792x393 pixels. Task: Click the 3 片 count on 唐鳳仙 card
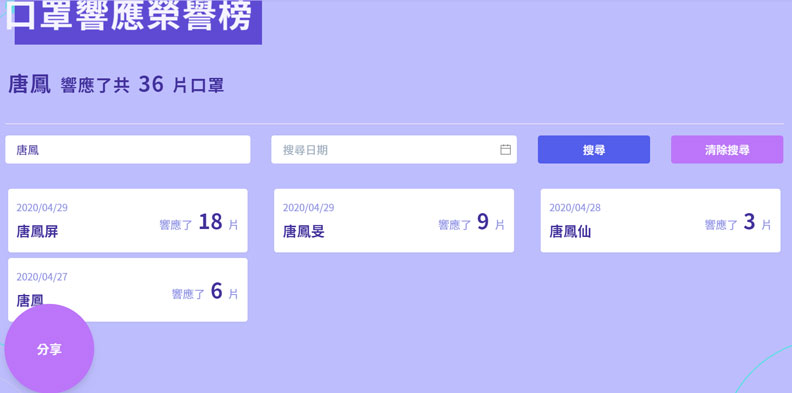tap(757, 222)
